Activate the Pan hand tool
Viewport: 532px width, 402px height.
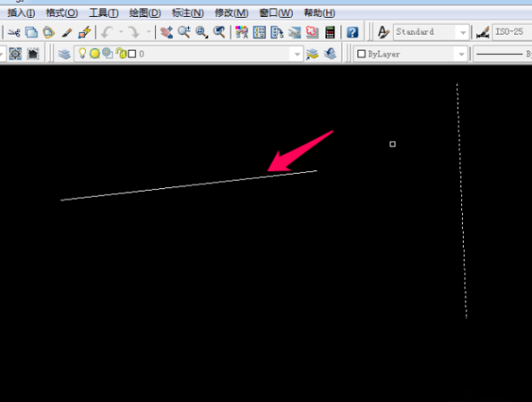(x=167, y=33)
